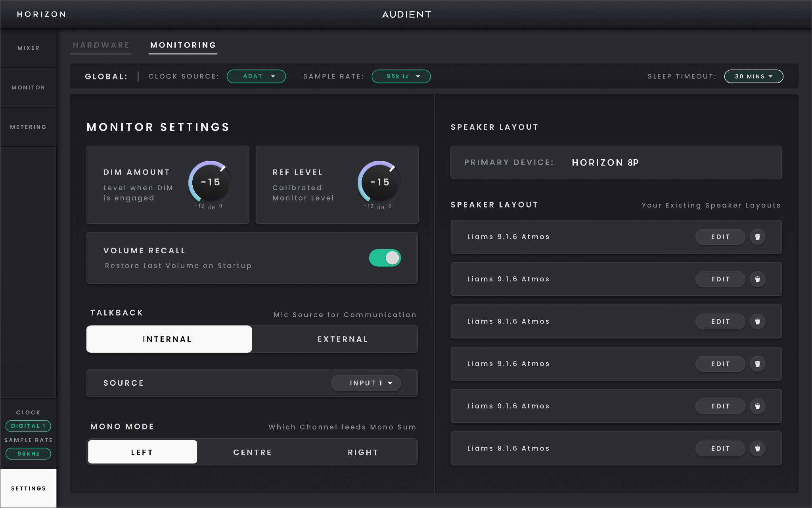The height and width of the screenshot is (508, 812).
Task: Delete the last Liams 9.1.6 Atmos layout
Action: (x=757, y=448)
